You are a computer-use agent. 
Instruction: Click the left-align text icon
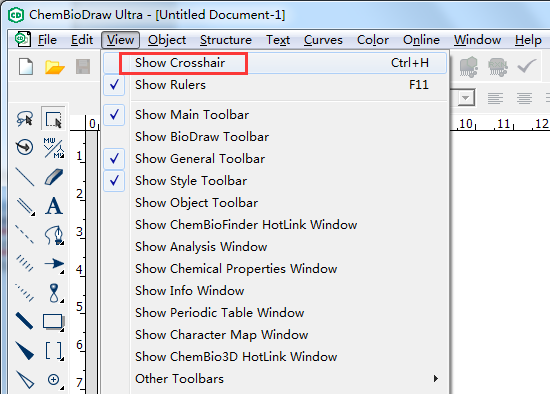(495, 98)
